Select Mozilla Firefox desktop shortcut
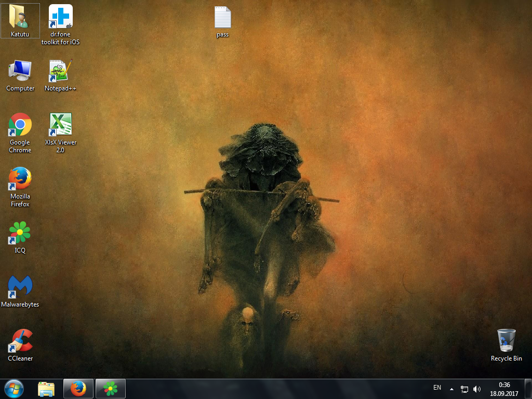Image resolution: width=532 pixels, height=399 pixels. click(20, 179)
